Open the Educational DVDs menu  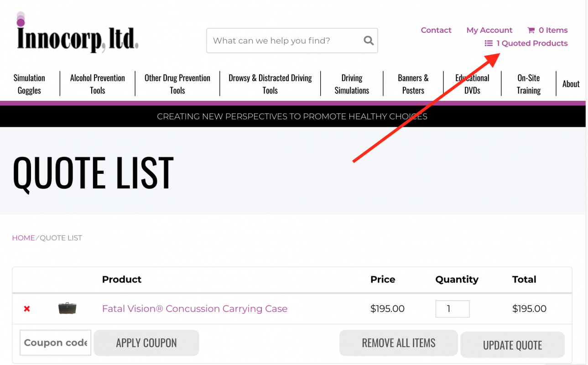click(472, 83)
